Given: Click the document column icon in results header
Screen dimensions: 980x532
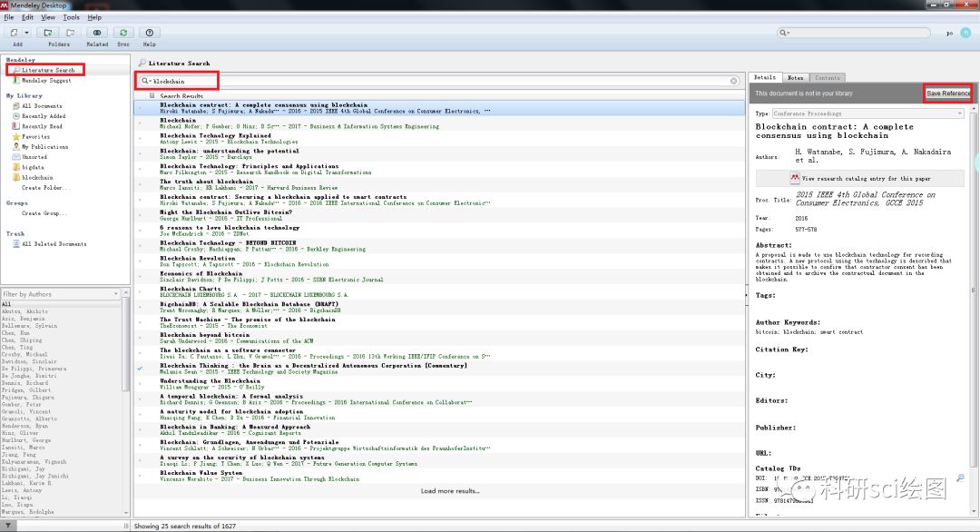Looking at the screenshot, I should click(x=152, y=95).
